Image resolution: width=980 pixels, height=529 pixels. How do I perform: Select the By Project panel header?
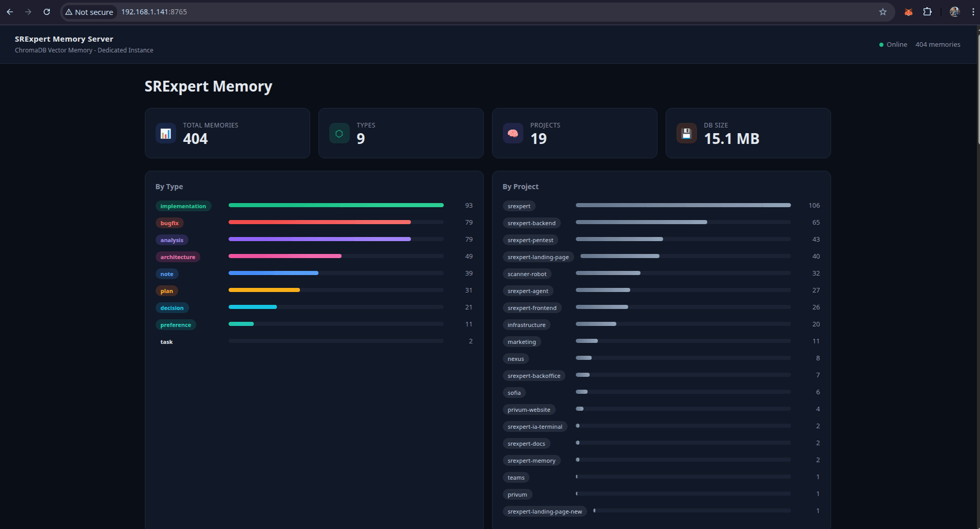(521, 187)
